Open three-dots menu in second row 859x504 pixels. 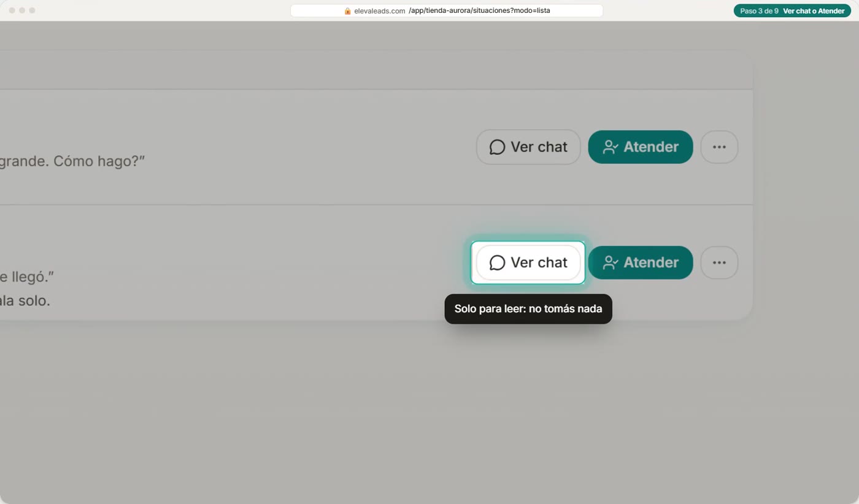(x=719, y=262)
